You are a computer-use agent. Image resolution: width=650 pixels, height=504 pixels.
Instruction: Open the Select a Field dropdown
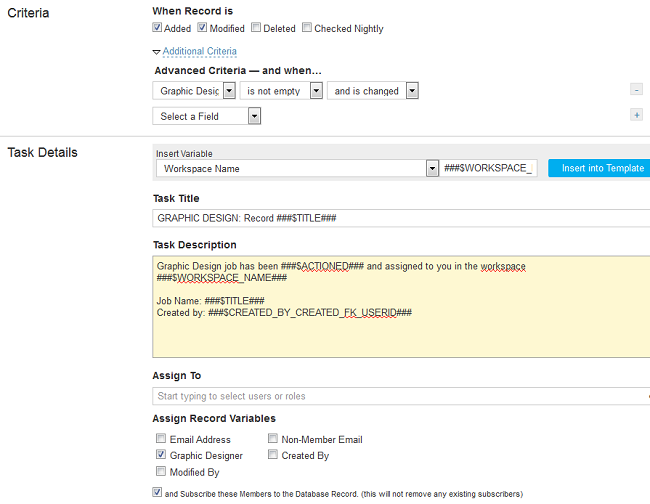pyautogui.click(x=254, y=116)
